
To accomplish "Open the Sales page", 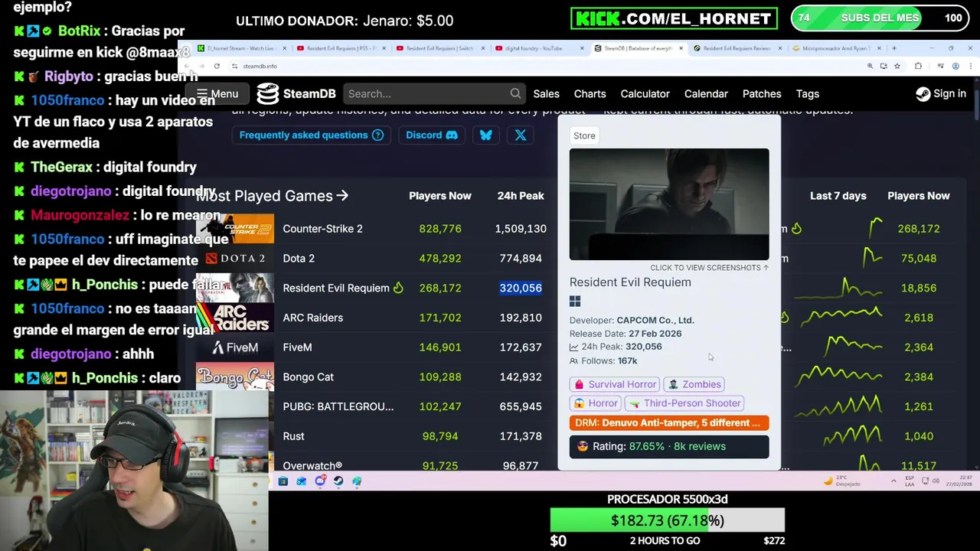I will [546, 93].
